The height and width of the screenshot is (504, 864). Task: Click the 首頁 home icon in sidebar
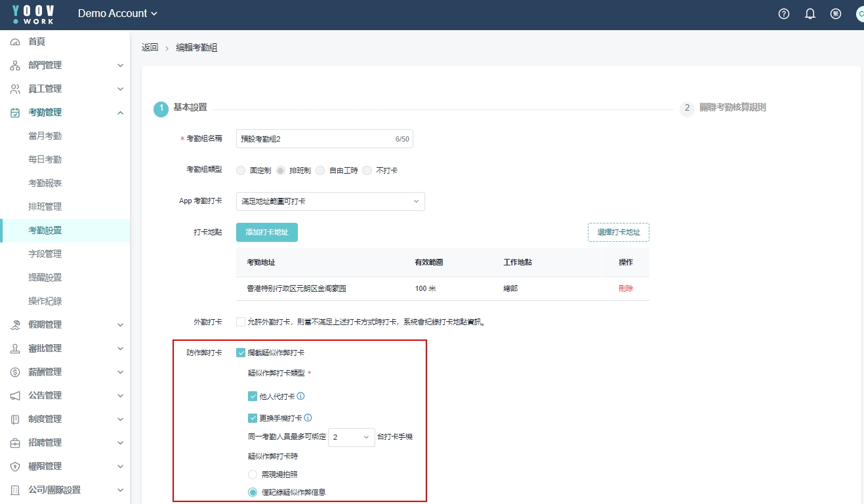coord(15,42)
